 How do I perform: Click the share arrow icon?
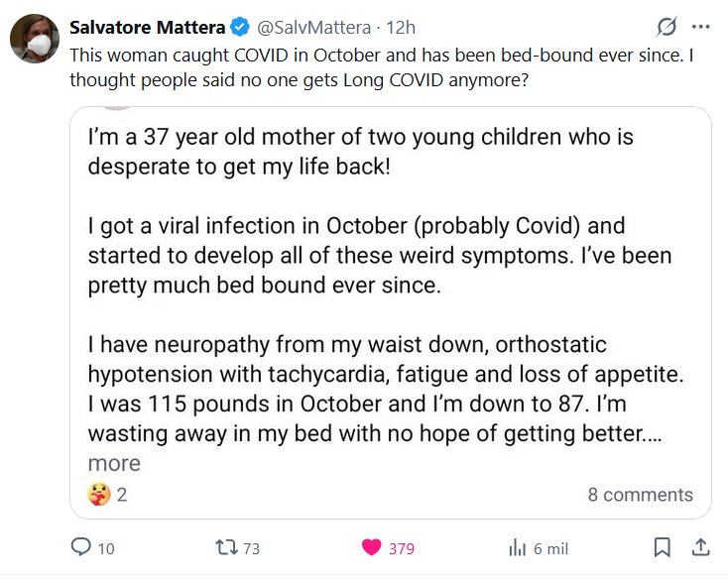[699, 547]
